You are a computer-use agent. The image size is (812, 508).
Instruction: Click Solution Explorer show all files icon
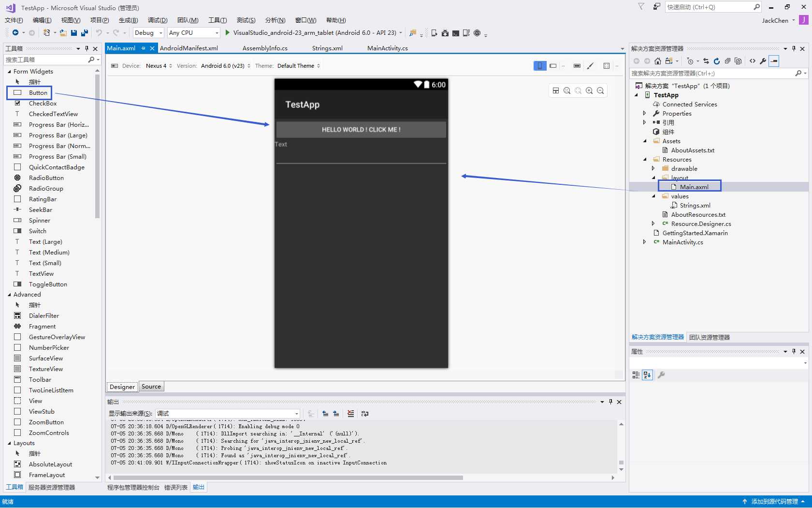coord(738,61)
